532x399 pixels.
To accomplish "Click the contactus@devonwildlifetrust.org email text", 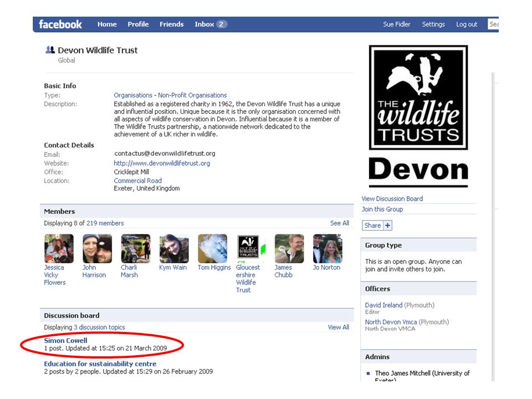I will pos(165,154).
